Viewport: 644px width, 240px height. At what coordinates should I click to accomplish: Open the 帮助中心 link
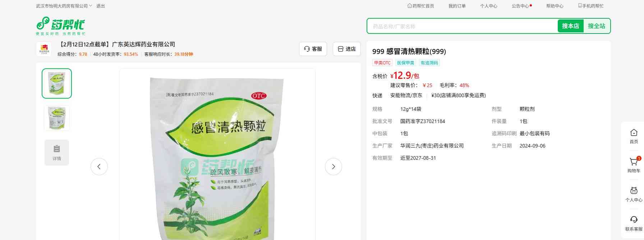click(x=555, y=6)
